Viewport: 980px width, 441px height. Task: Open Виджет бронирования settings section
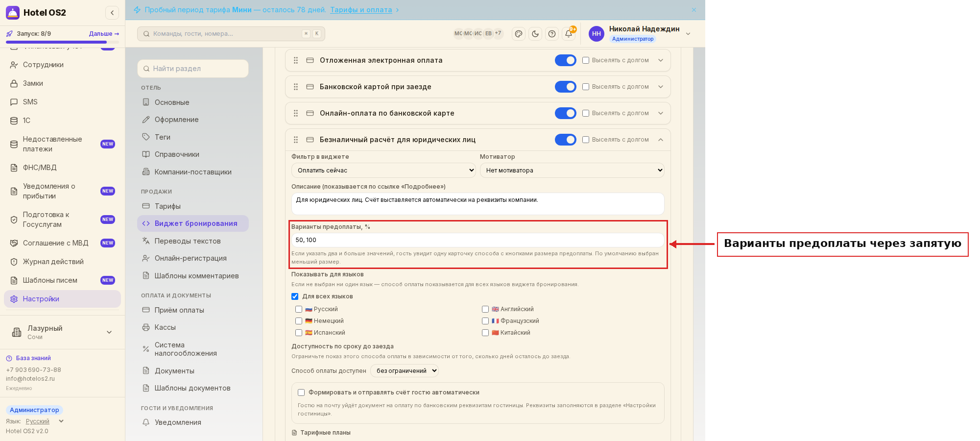[193, 223]
